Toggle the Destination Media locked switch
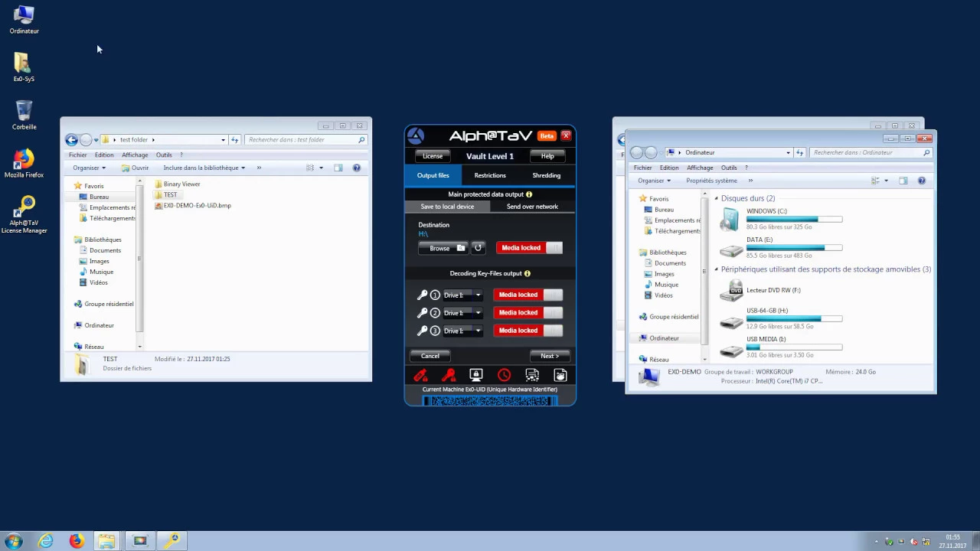 pos(529,248)
